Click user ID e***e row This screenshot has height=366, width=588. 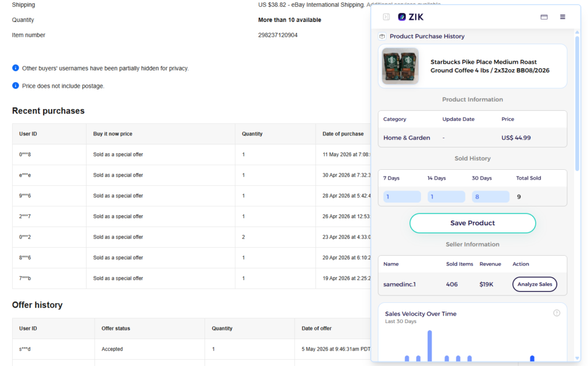[x=25, y=175]
